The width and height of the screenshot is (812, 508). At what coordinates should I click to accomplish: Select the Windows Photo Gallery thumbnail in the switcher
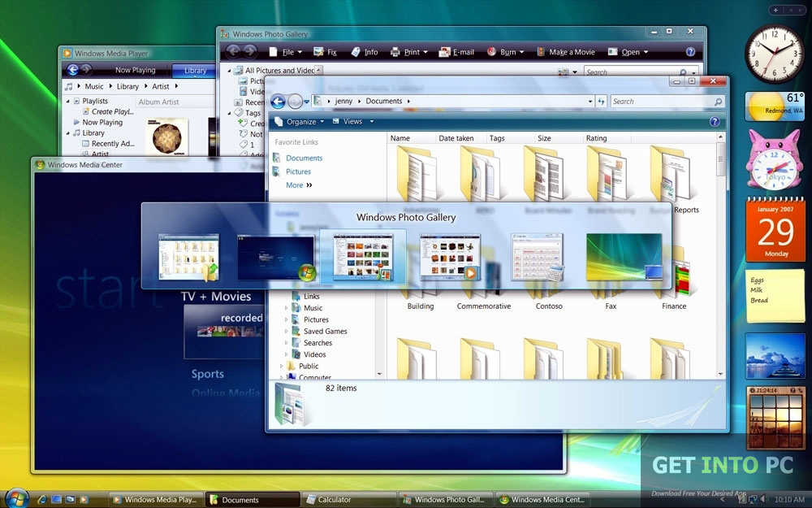pyautogui.click(x=364, y=254)
